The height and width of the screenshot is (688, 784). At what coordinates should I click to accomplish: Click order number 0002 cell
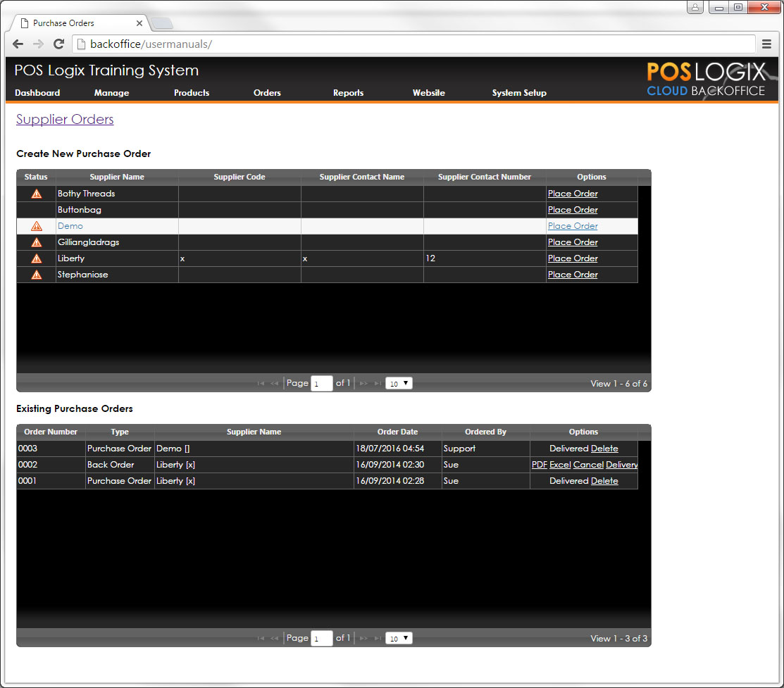pyautogui.click(x=51, y=465)
